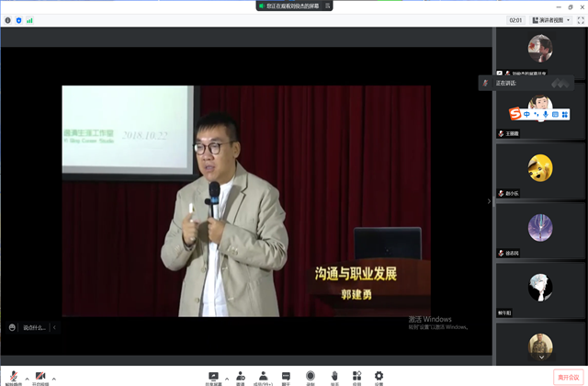
Task: Open the chat panel icon
Action: pos(287,375)
